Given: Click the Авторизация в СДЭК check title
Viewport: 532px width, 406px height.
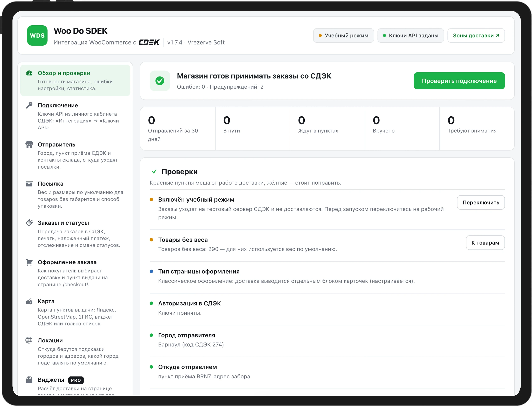Looking at the screenshot, I should (190, 303).
